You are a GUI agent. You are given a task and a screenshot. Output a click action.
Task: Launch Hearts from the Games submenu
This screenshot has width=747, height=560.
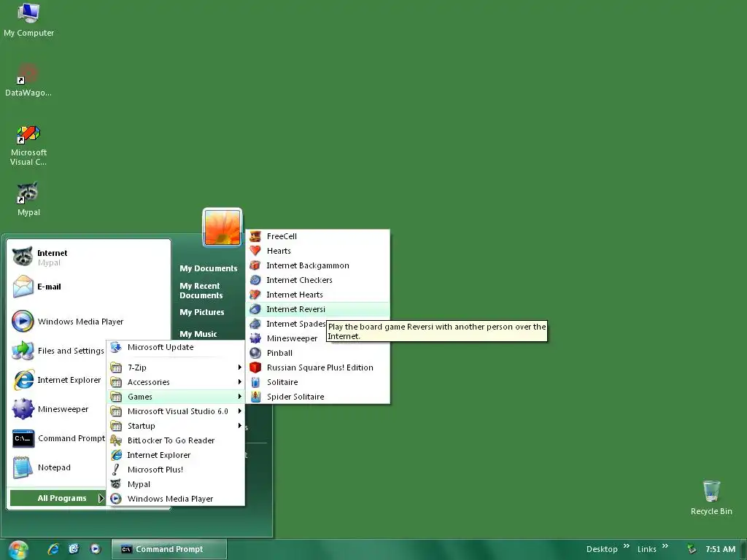pos(318,251)
